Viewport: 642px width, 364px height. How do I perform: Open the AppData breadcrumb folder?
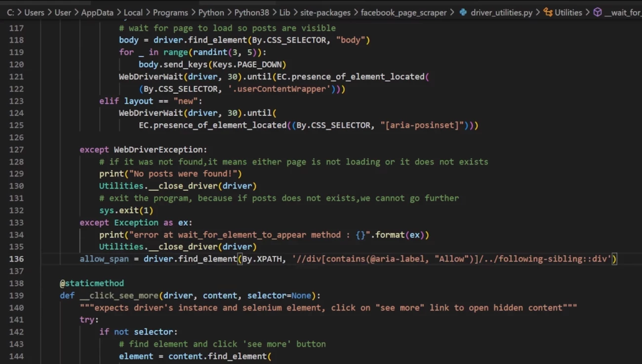97,12
